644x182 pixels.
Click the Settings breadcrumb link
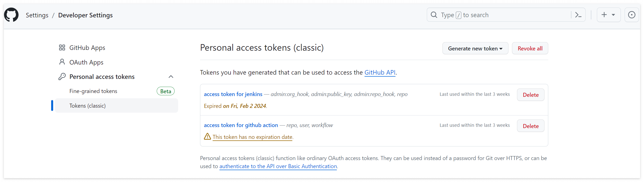(37, 15)
